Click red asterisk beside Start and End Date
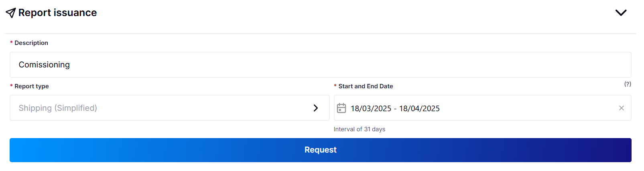 pyautogui.click(x=335, y=86)
